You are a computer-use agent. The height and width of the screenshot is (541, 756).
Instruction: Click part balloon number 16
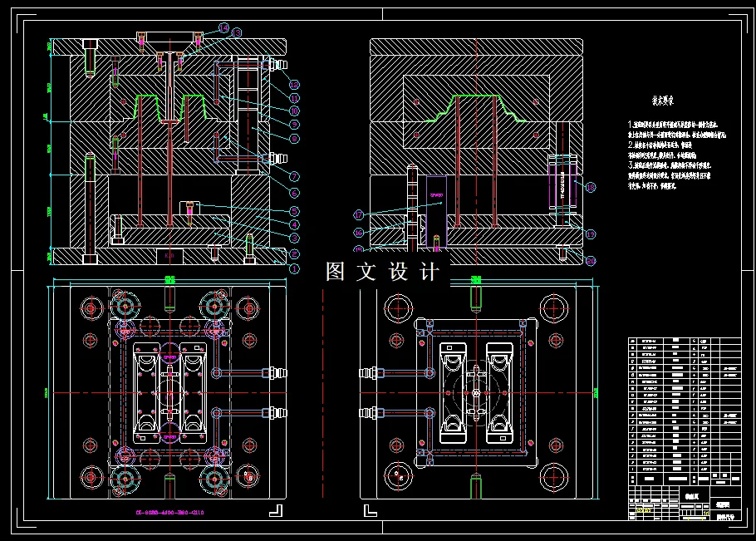(359, 233)
